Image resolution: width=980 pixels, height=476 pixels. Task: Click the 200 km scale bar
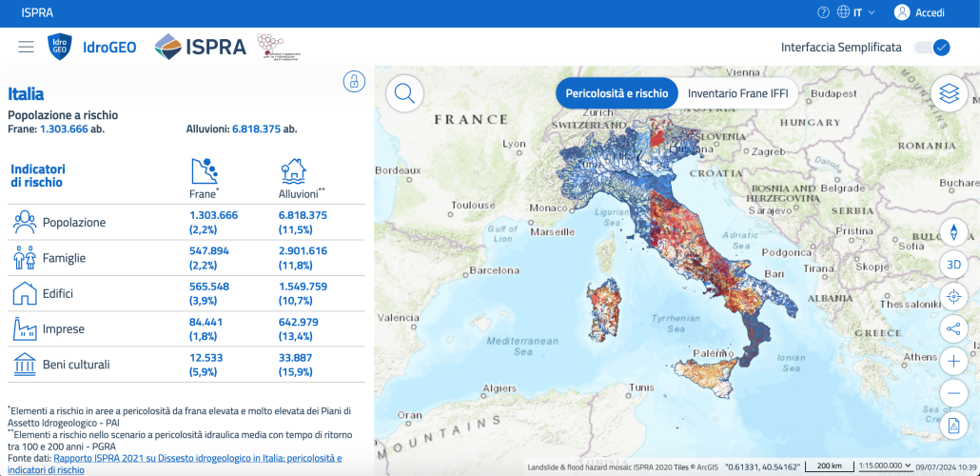tap(829, 466)
